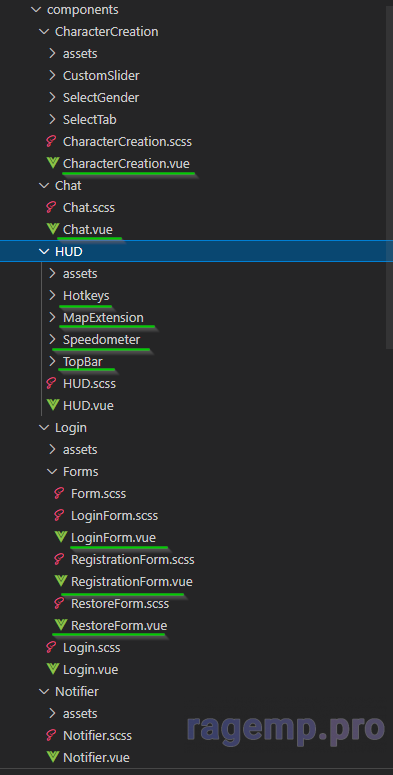Image resolution: width=393 pixels, height=775 pixels.
Task: Click the Vue icon next to HUD.vue
Action: point(52,405)
